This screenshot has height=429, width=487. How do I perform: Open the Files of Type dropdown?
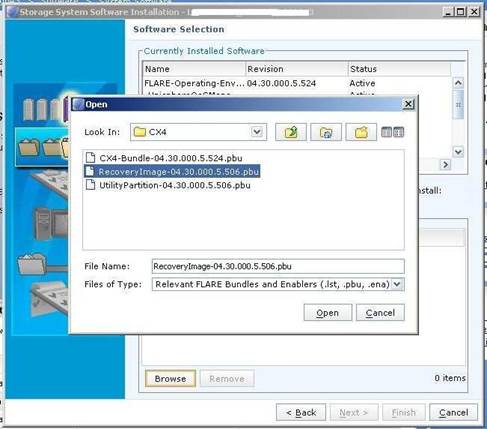397,284
